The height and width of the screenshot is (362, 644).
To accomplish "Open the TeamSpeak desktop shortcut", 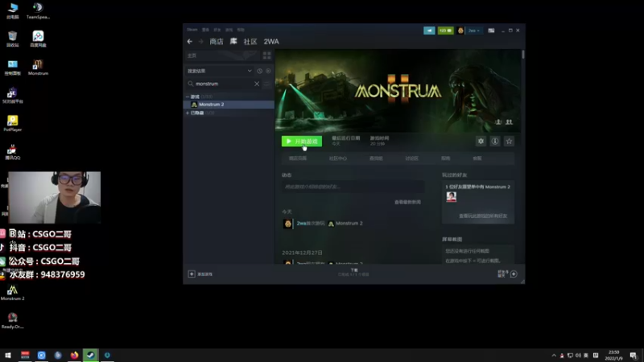I will pos(38,11).
